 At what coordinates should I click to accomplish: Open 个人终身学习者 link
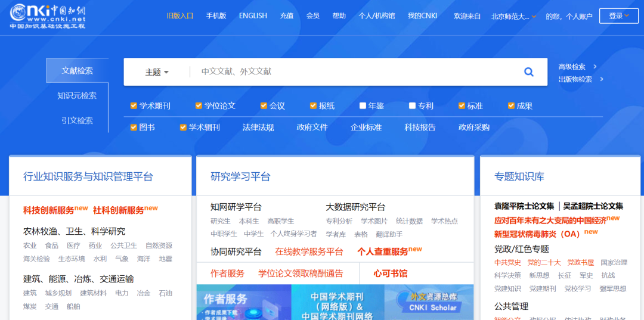(293, 234)
